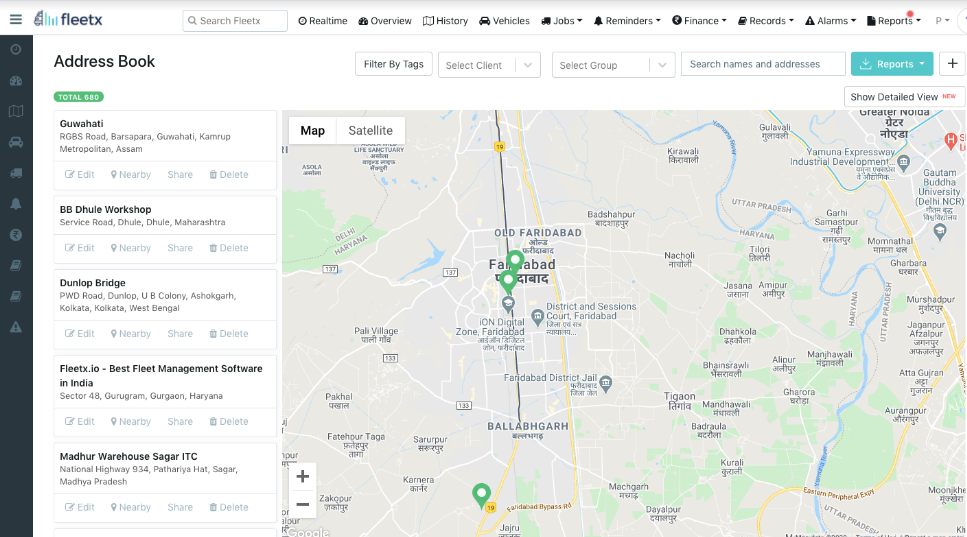Open the History page

point(445,20)
